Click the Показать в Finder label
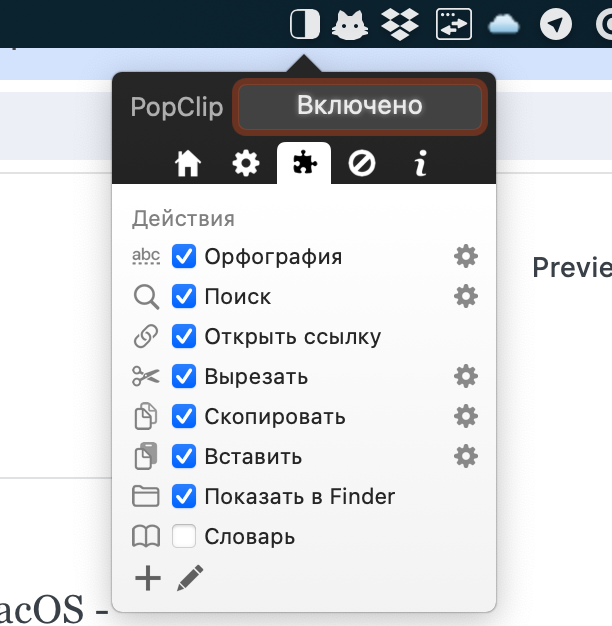The image size is (612, 626). [300, 496]
